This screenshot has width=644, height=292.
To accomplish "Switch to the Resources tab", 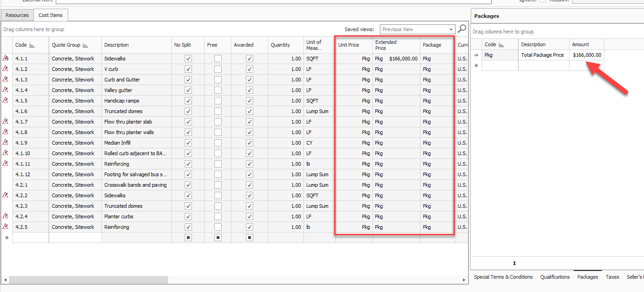I will click(17, 15).
